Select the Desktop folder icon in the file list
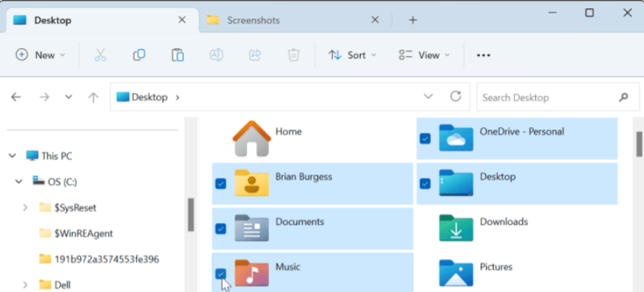This screenshot has height=292, width=644. coord(456,182)
